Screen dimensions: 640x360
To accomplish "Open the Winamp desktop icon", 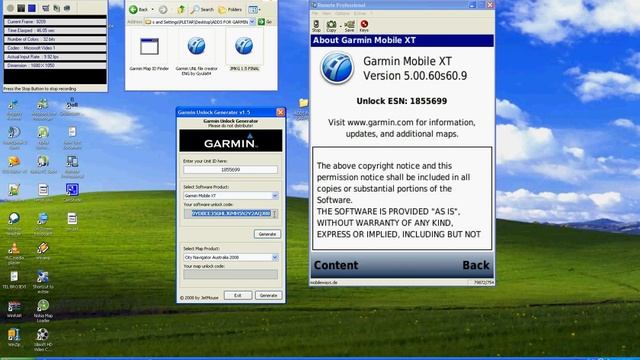I will (43, 250).
